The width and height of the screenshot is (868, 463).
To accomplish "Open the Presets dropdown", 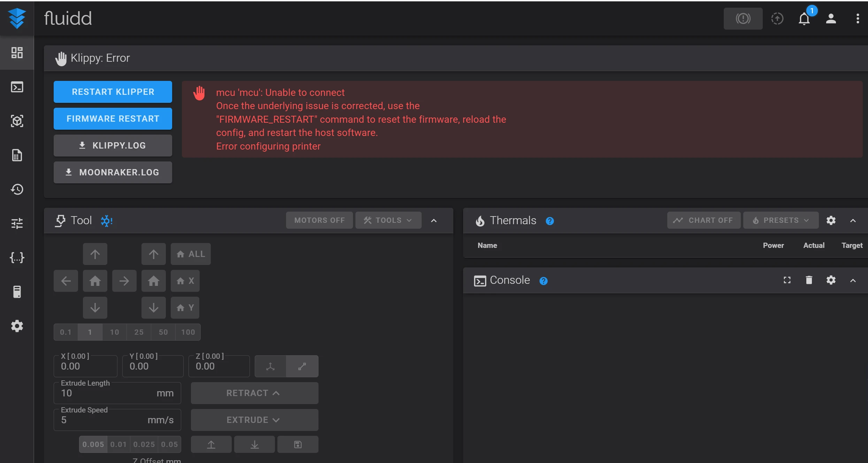I will click(x=781, y=220).
